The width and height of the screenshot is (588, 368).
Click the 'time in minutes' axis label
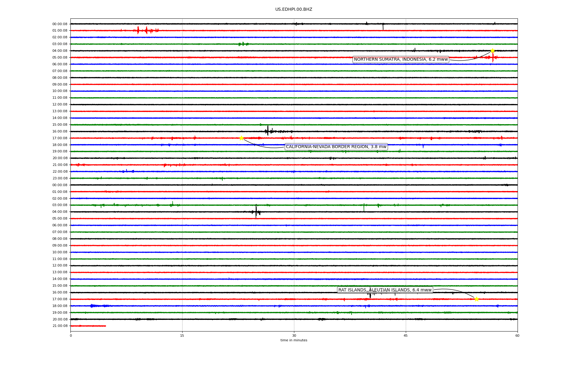click(x=293, y=340)
